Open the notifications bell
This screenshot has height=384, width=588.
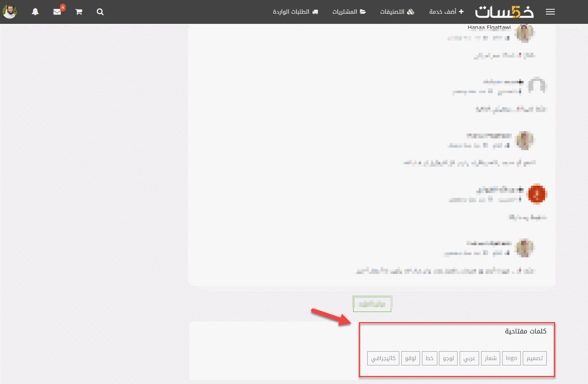click(x=35, y=12)
